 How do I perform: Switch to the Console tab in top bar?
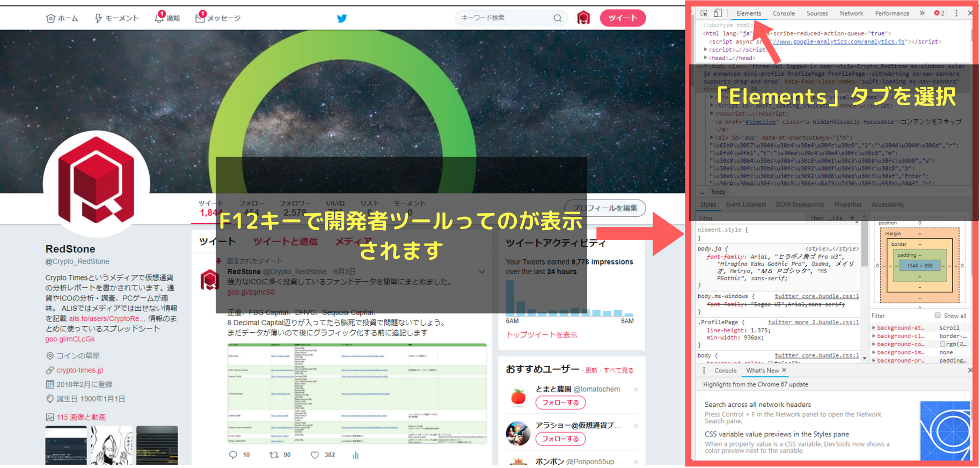tap(784, 13)
